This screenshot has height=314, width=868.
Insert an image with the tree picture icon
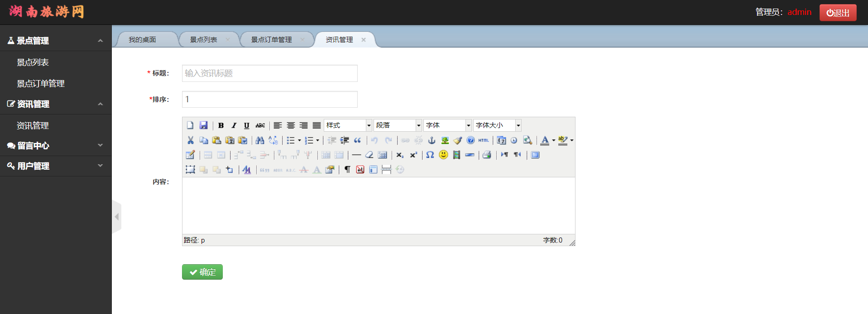point(445,140)
